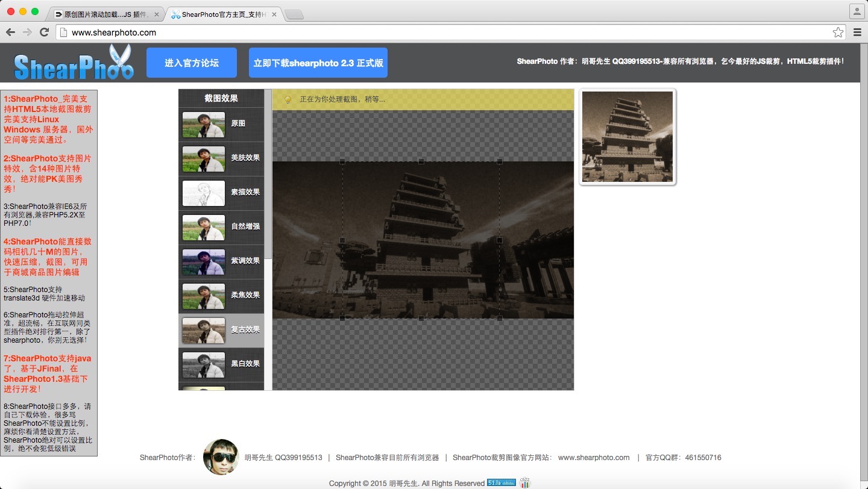Viewport: 868px width, 489px height.
Task: Open the Chrome hamburger menu
Action: (857, 33)
